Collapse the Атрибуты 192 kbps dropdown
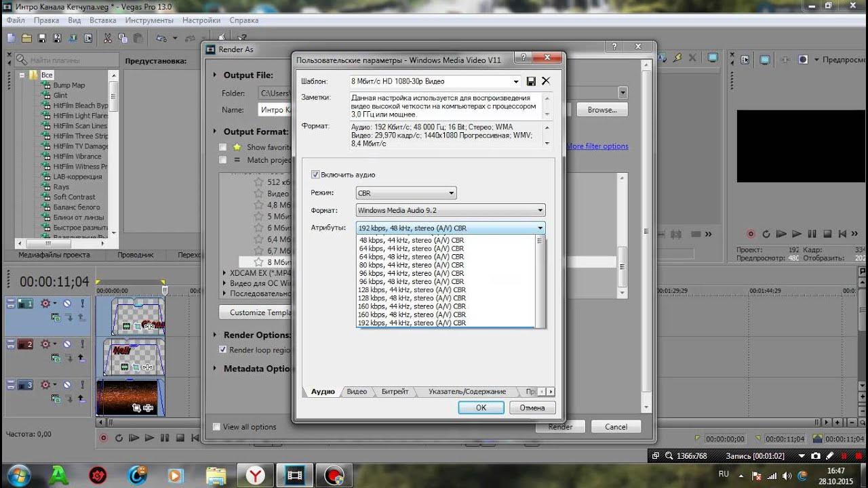This screenshot has width=868, height=488. tap(540, 228)
